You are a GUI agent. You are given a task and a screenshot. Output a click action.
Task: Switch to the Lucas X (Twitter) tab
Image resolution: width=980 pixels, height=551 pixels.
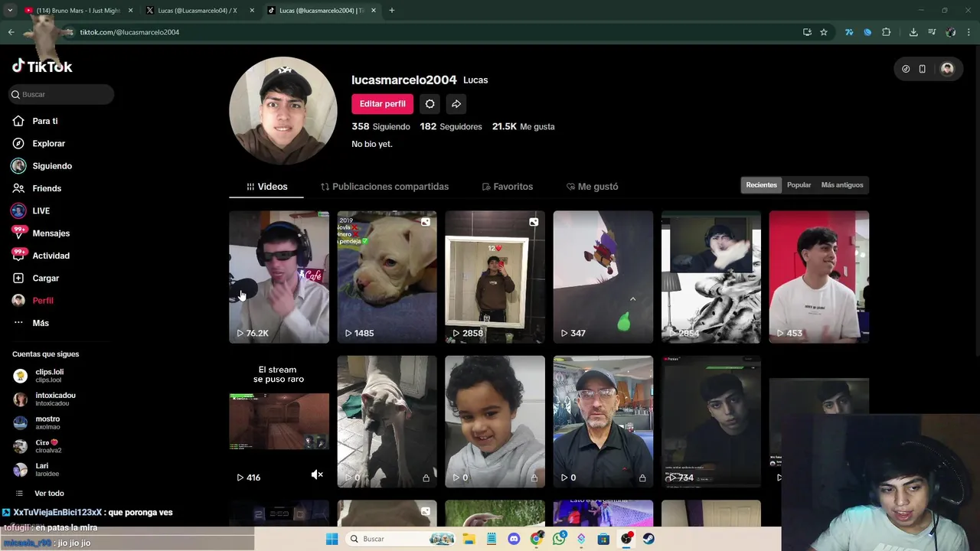pos(199,11)
